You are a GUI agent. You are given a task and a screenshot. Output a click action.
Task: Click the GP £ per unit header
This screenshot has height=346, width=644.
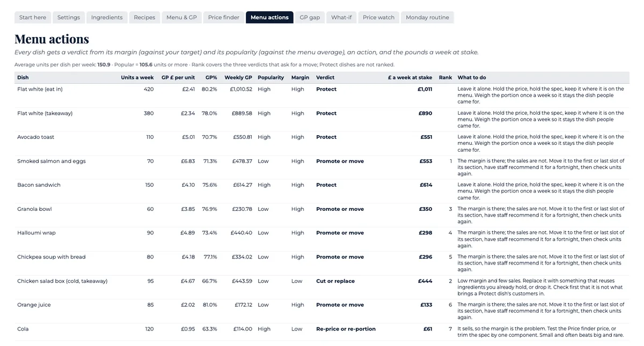click(178, 77)
